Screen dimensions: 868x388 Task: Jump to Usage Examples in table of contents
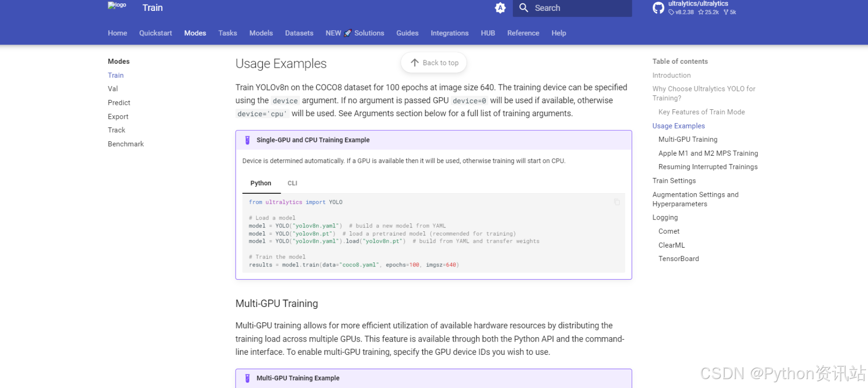click(678, 126)
